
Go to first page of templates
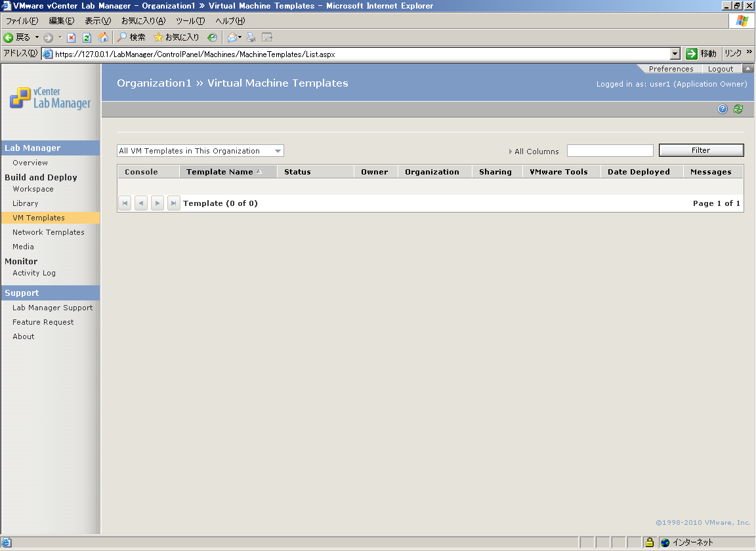pos(125,203)
